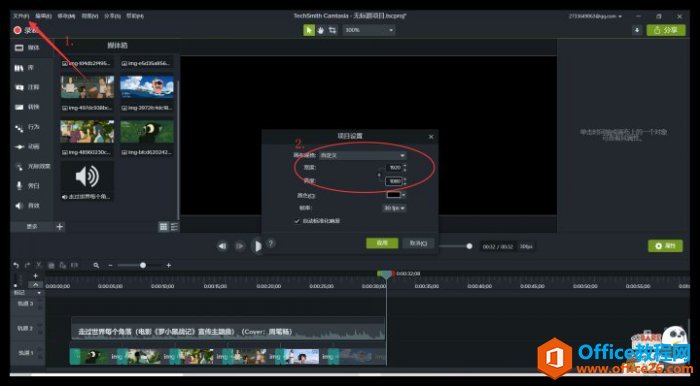Image resolution: width=700 pixels, height=386 pixels.
Task: Select the Pan hand tool above canvas
Action: (x=321, y=30)
